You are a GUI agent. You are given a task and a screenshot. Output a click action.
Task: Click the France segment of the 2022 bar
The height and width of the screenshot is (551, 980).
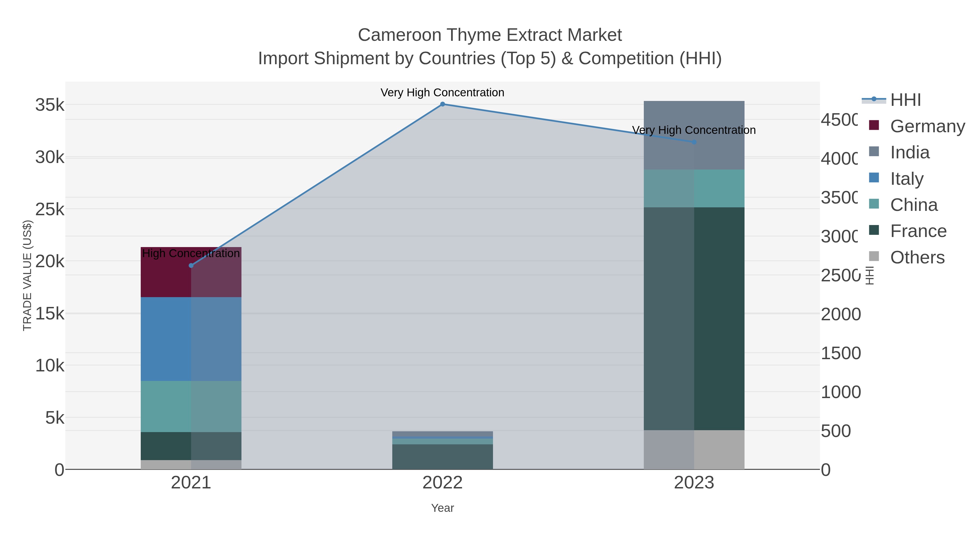[442, 457]
